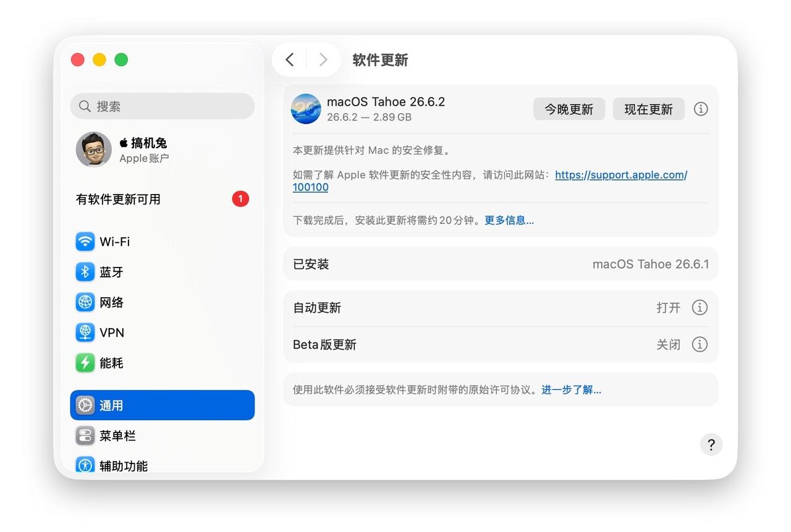Minimize the window with the yellow button
Viewport: 791px width, 532px height.
(99, 59)
